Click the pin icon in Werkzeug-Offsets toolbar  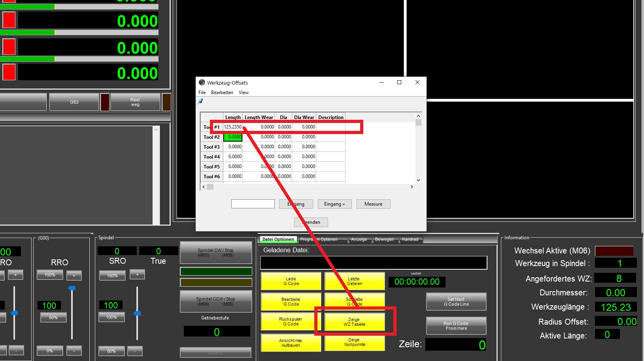pos(200,101)
